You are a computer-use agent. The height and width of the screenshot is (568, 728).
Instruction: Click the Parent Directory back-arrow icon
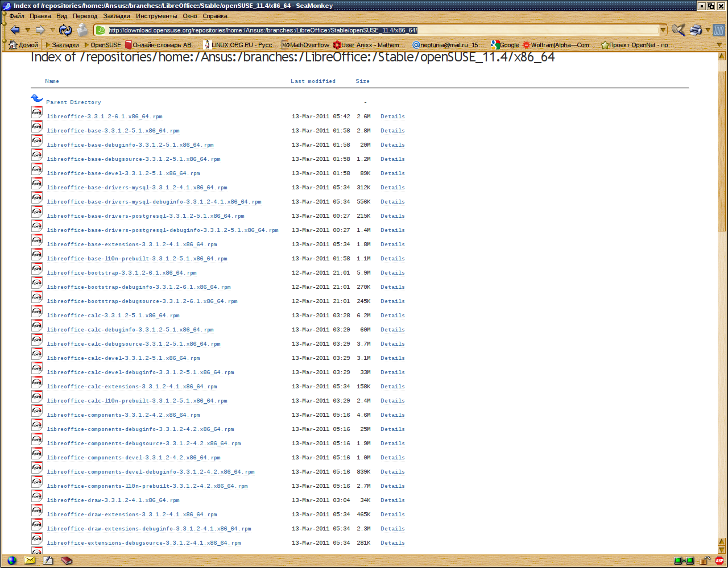(x=37, y=99)
